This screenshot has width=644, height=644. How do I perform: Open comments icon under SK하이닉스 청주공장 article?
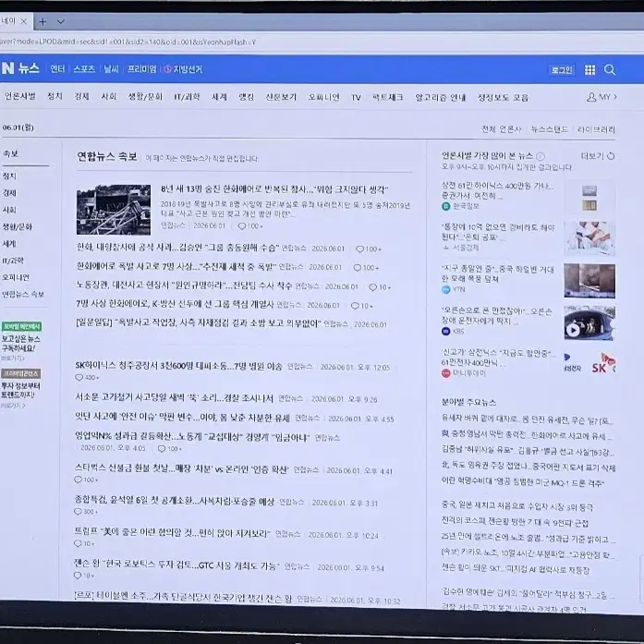[x=79, y=377]
